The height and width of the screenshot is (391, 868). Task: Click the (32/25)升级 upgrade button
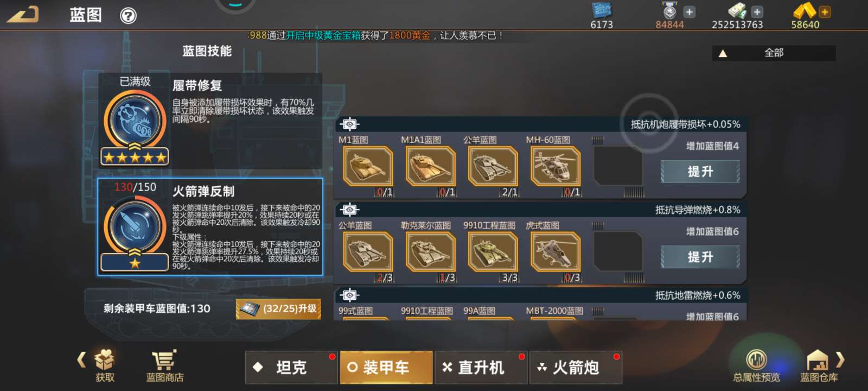tap(278, 309)
